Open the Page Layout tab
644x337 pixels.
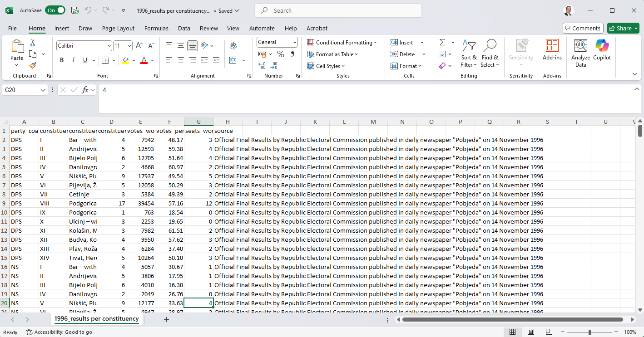pos(118,28)
